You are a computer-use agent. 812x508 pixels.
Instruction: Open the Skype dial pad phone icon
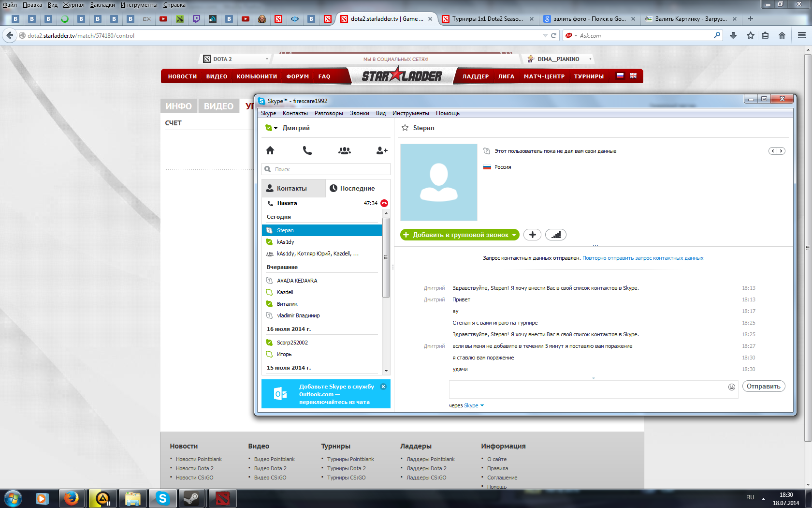307,150
